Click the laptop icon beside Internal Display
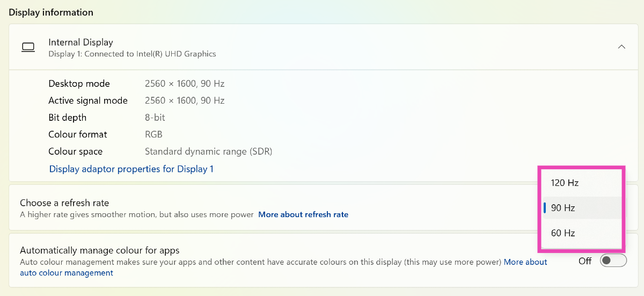This screenshot has width=644, height=296. (x=28, y=47)
